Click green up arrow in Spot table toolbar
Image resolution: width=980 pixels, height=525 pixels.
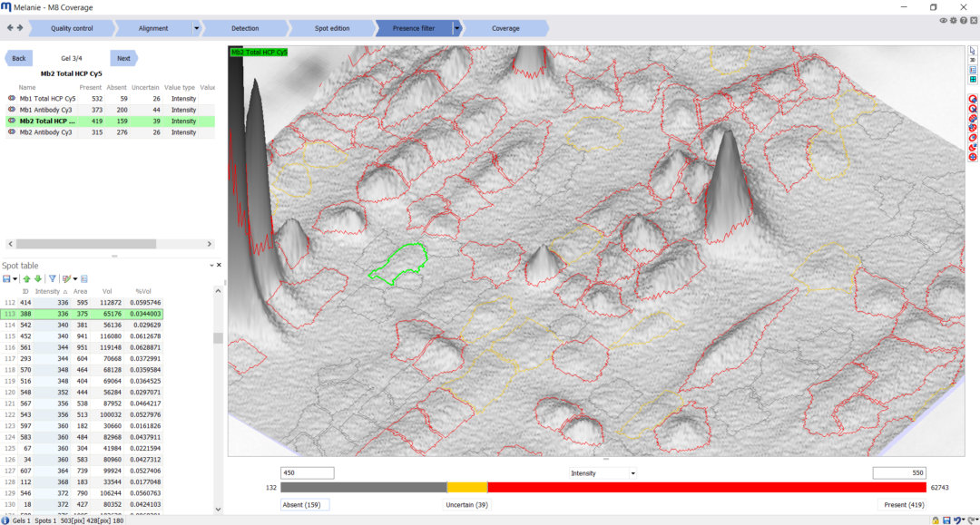(x=26, y=278)
